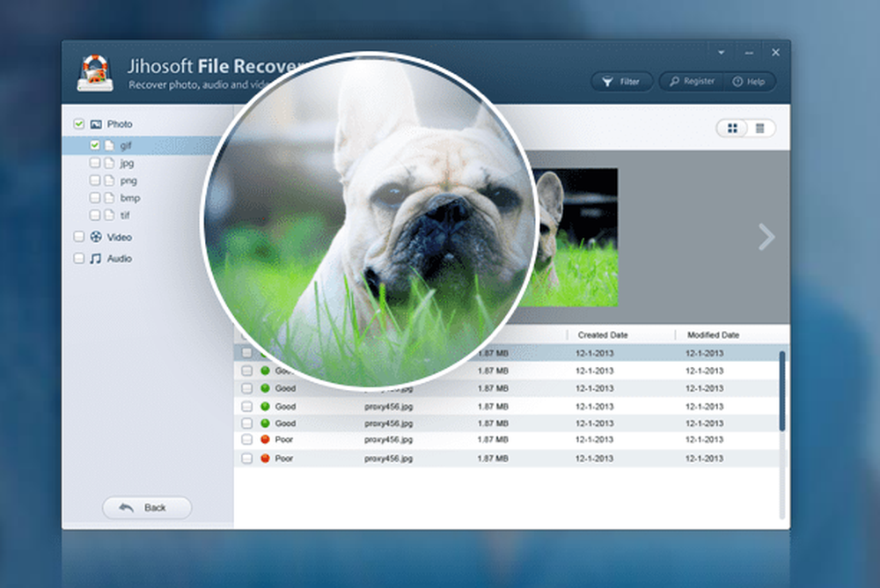This screenshot has height=588, width=880.
Task: Select the Video tree item label
Action: [x=120, y=238]
